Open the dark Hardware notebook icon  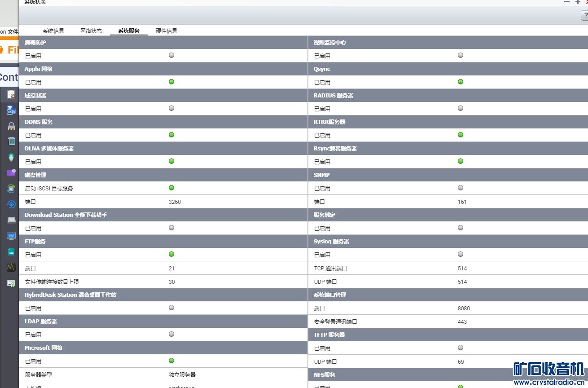click(x=11, y=141)
